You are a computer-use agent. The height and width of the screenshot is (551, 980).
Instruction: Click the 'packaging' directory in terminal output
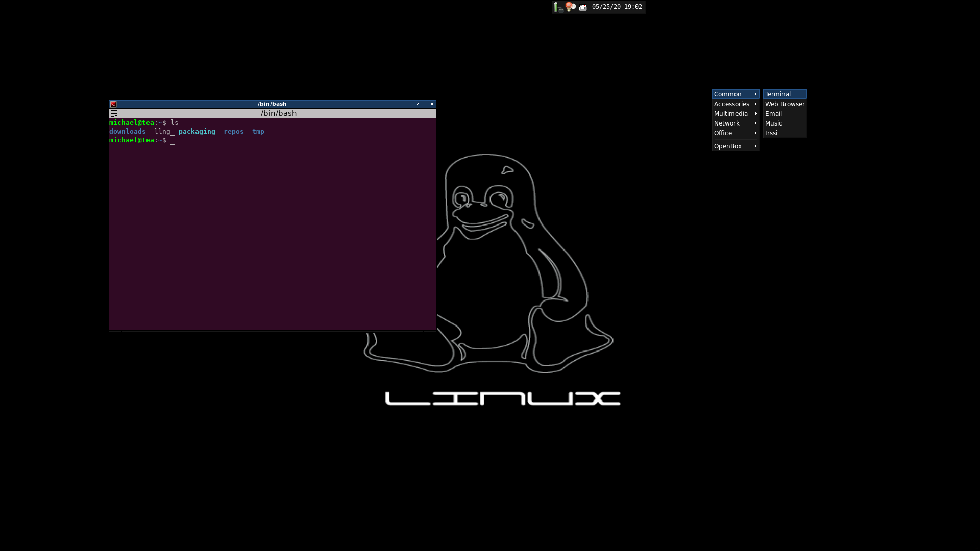pos(197,132)
